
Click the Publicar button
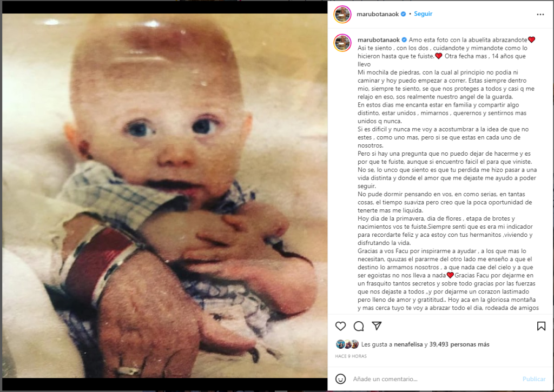click(534, 379)
